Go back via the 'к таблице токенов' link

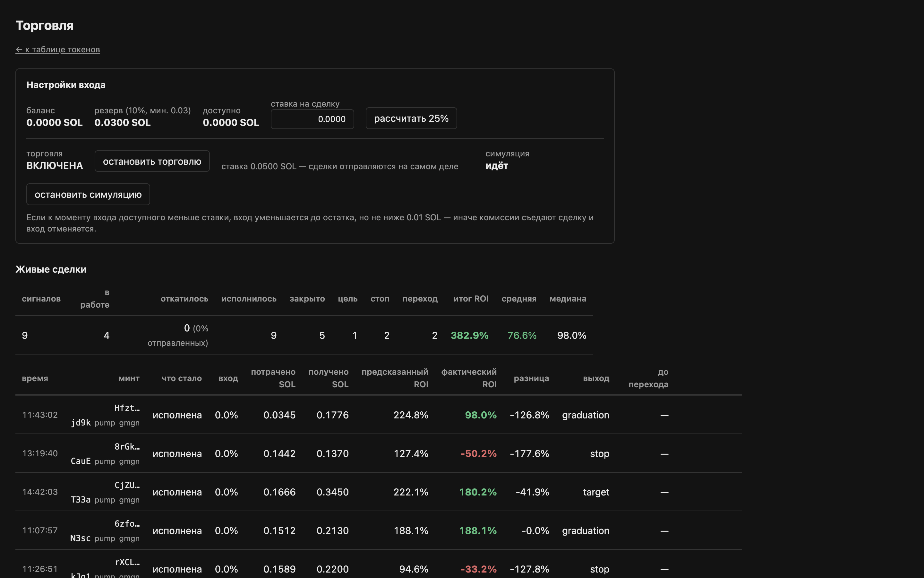tap(58, 49)
